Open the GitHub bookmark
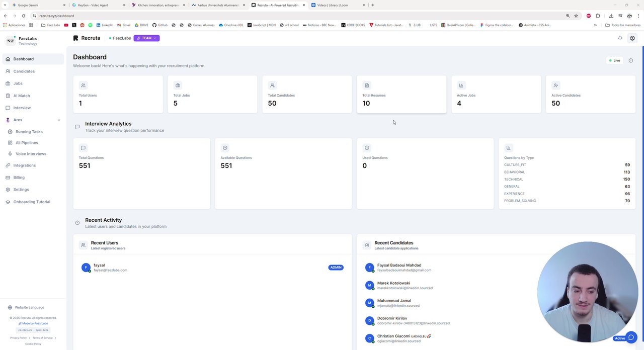The width and height of the screenshot is (644, 350). click(x=160, y=25)
